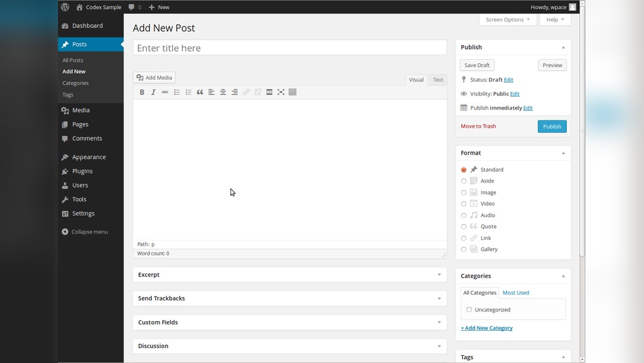
Task: Show All Categories tab
Action: [480, 293]
